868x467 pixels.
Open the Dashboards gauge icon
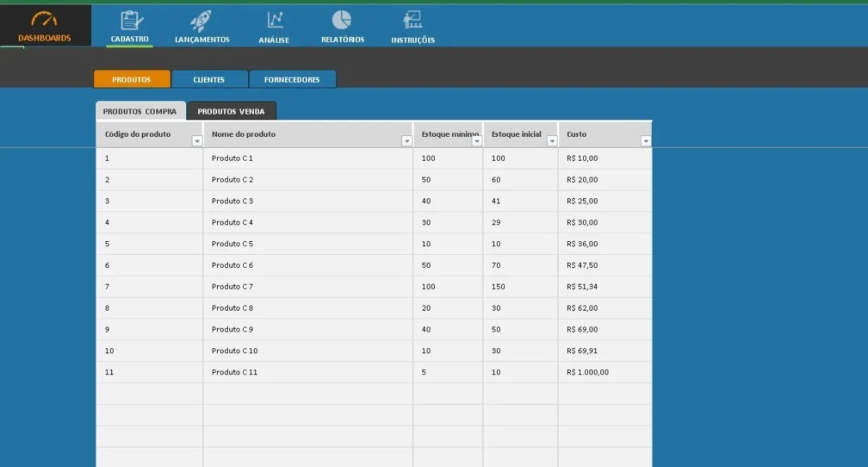(x=44, y=20)
